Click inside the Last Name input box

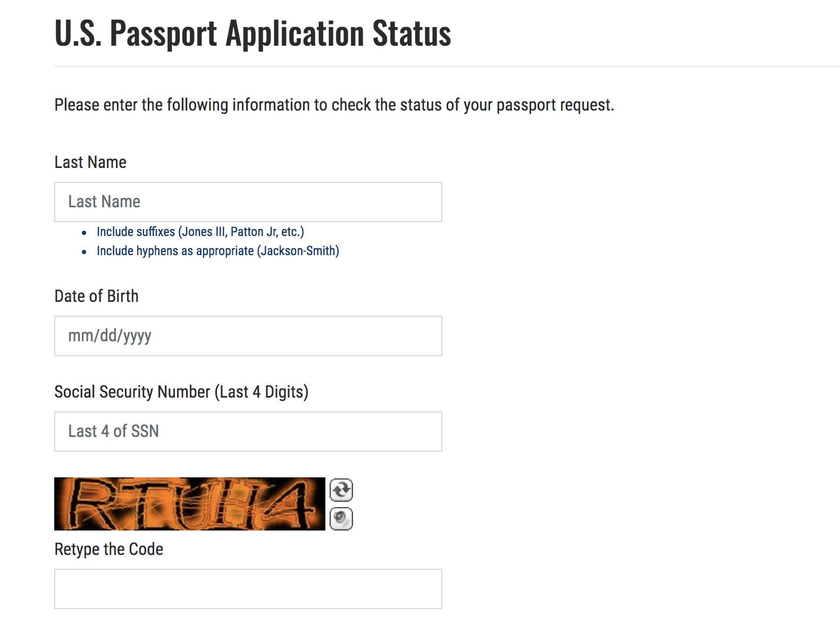[x=247, y=201]
